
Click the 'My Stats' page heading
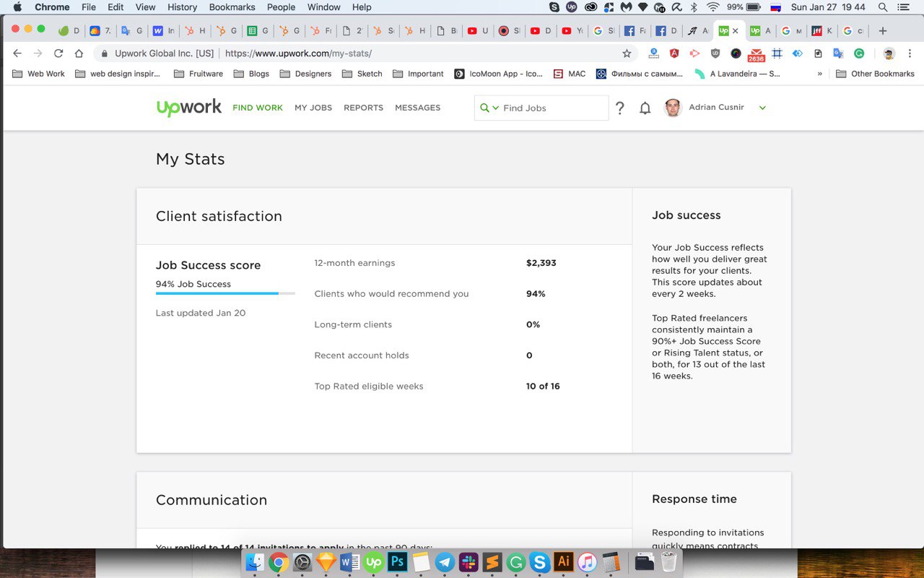click(x=191, y=160)
